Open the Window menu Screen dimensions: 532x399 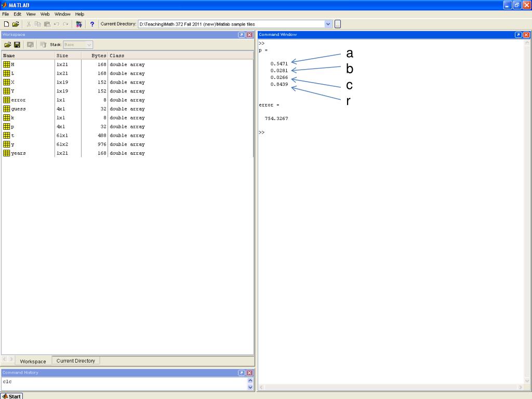62,14
